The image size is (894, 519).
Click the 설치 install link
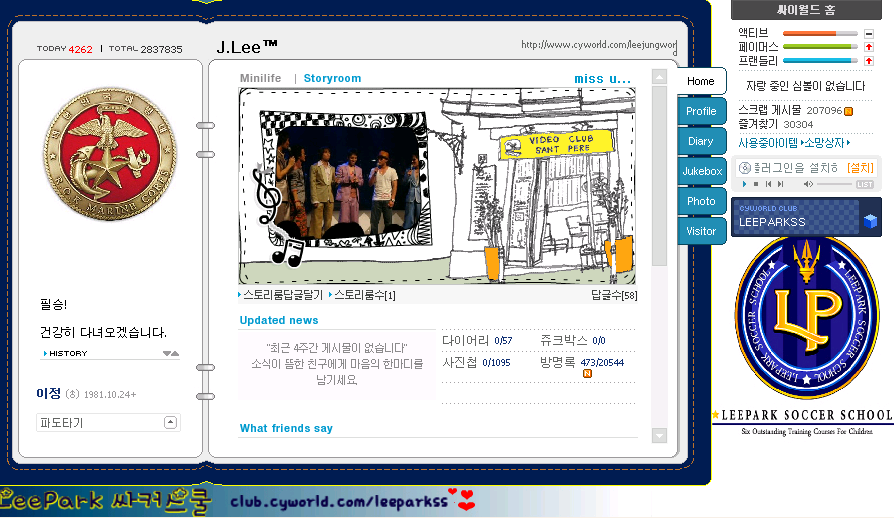pyautogui.click(x=860, y=167)
